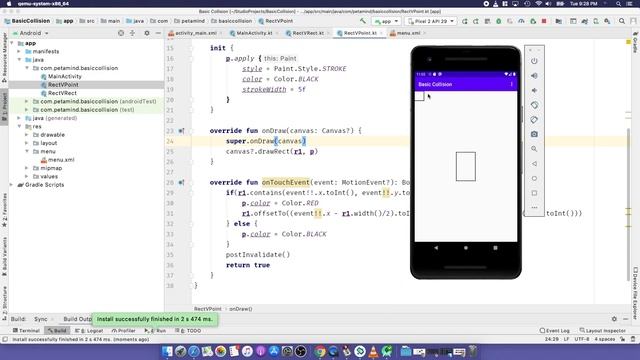Toggle the Favorites tool window
Screen dimensions: 640x360
(4, 211)
